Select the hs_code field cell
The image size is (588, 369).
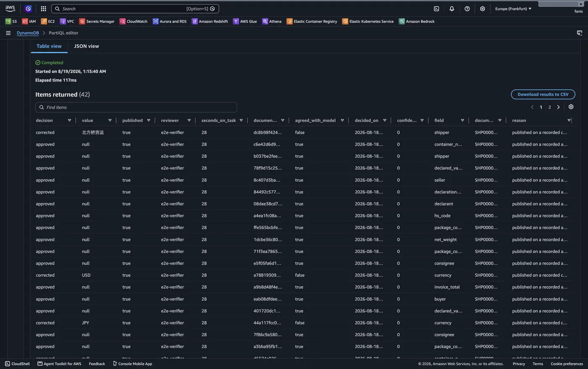pos(442,216)
